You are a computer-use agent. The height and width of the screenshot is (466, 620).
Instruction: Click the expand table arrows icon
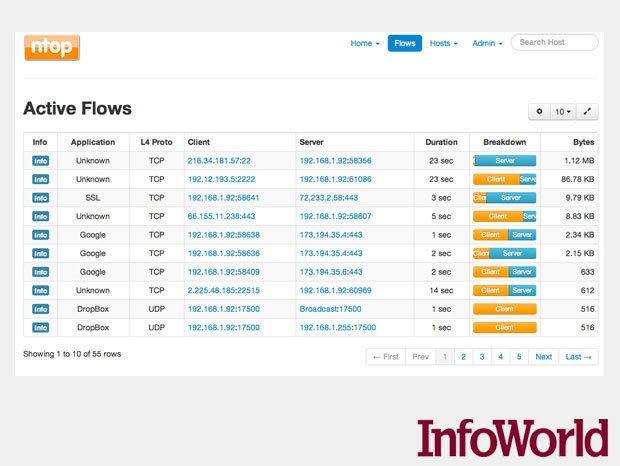[587, 112]
